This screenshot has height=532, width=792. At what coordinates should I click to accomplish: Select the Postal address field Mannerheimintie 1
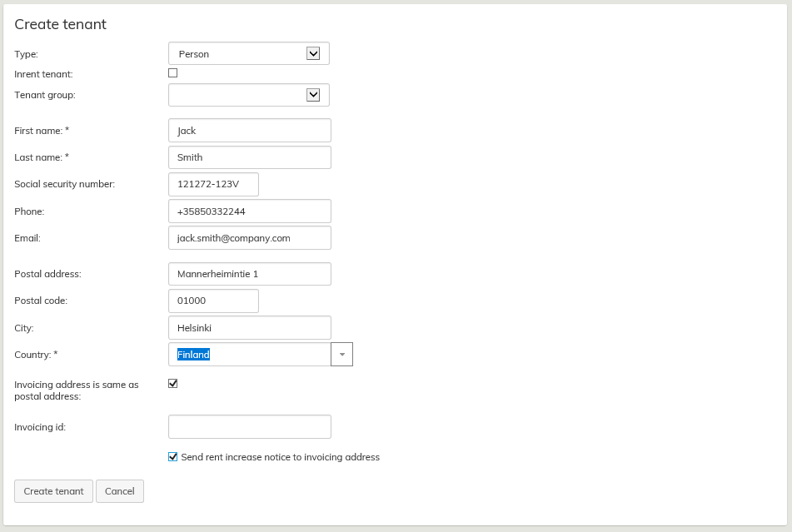(250, 274)
